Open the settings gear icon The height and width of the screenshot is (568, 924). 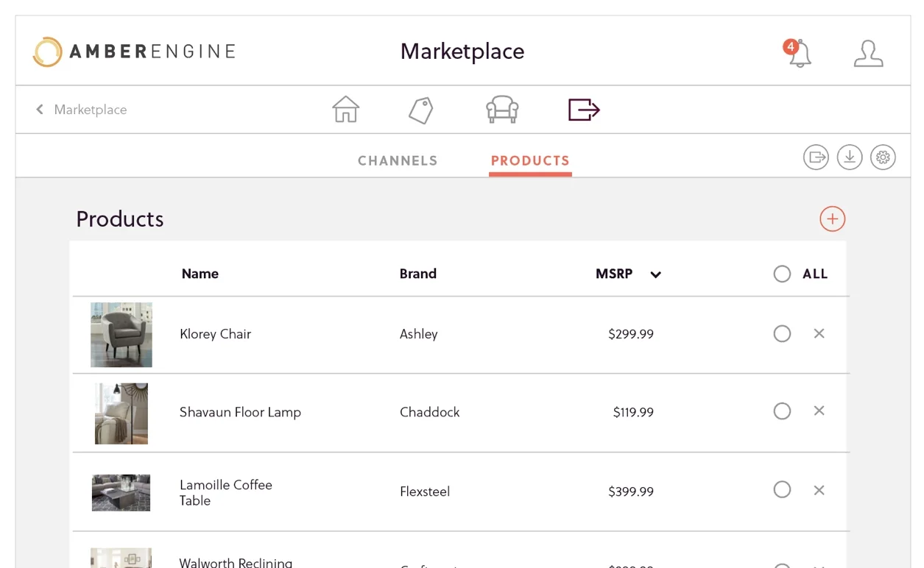click(883, 157)
